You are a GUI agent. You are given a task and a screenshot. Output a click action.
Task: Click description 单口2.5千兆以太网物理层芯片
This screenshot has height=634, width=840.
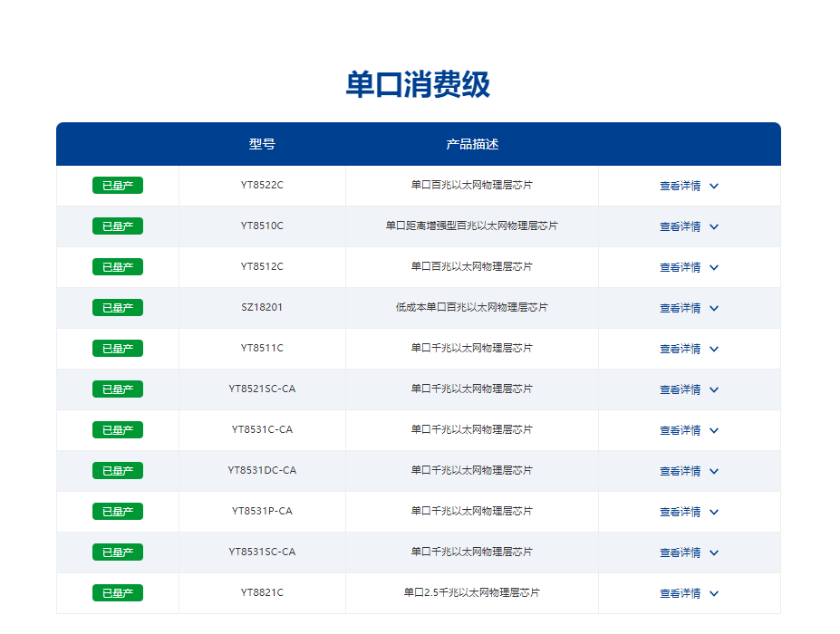point(472,591)
